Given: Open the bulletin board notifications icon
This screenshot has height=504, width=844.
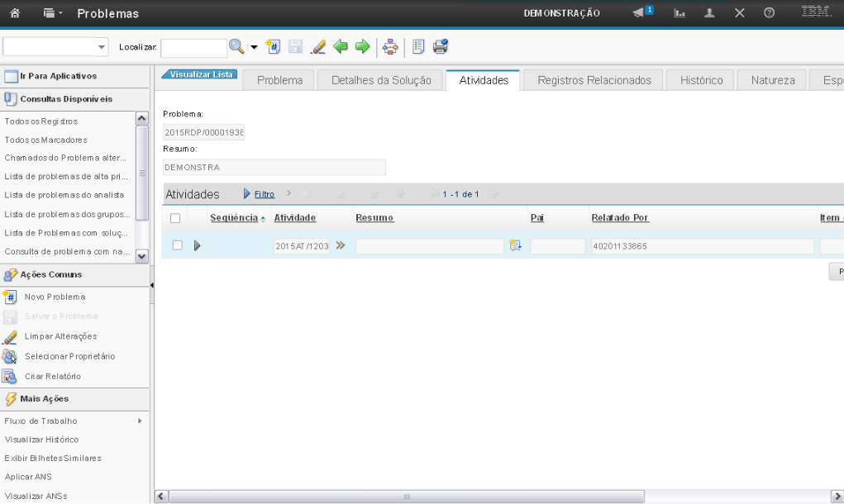Looking at the screenshot, I should coord(642,13).
